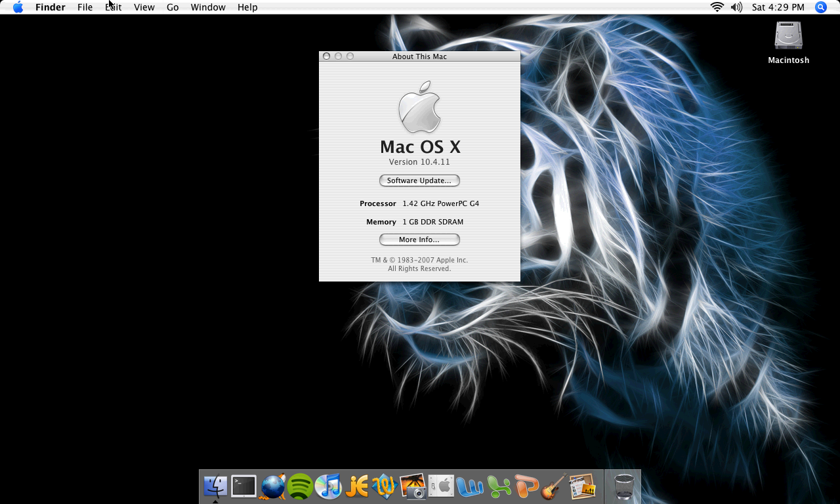Click the All Rights Reserved. text

point(419,268)
